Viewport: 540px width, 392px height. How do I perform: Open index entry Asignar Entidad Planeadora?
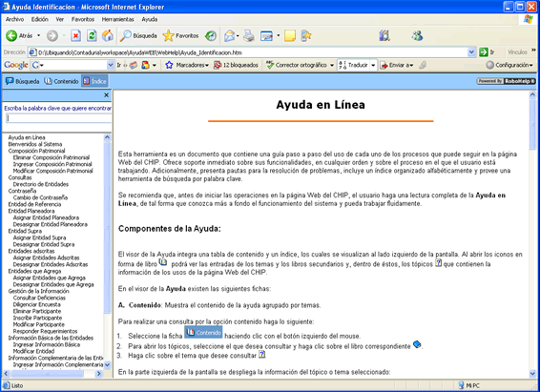pyautogui.click(x=46, y=217)
